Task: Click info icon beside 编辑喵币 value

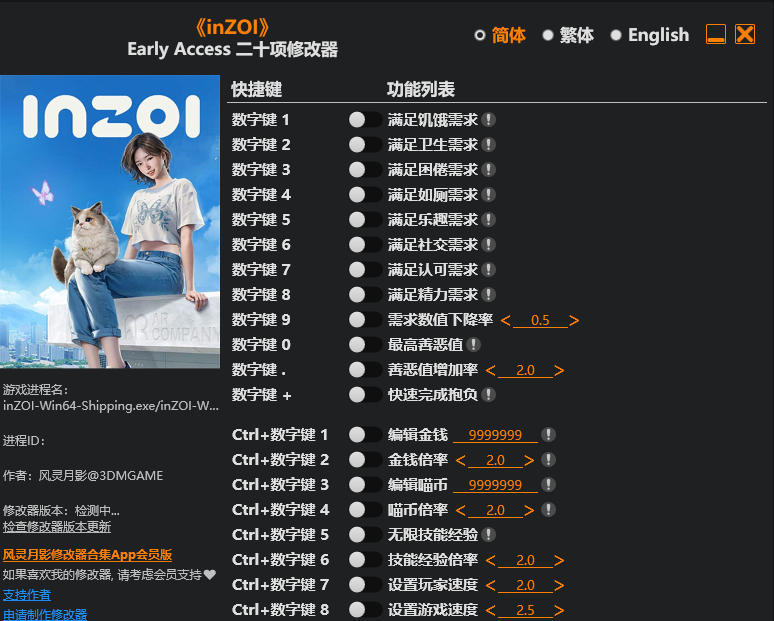Action: coord(548,485)
